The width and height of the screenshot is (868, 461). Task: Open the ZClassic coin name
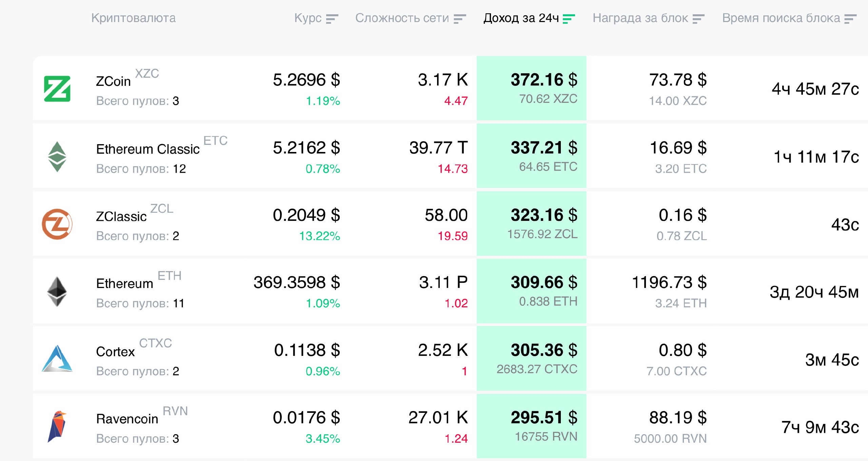click(121, 216)
